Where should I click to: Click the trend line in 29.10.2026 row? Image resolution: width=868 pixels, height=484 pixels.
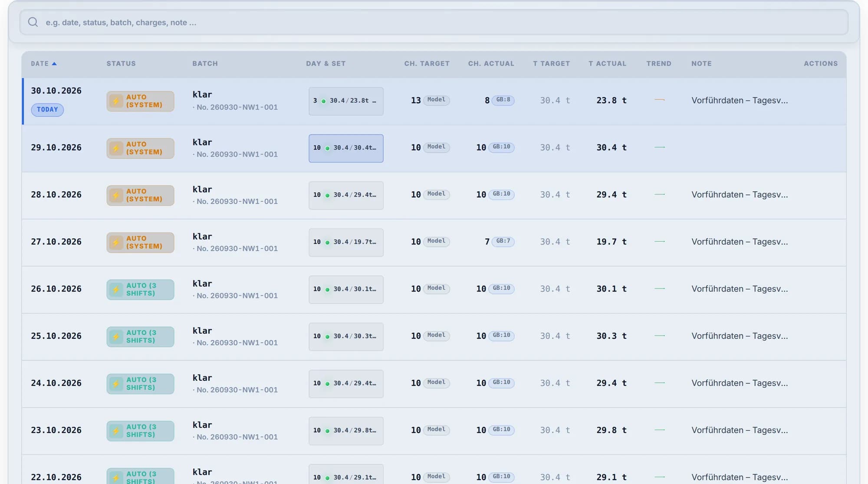click(x=660, y=147)
